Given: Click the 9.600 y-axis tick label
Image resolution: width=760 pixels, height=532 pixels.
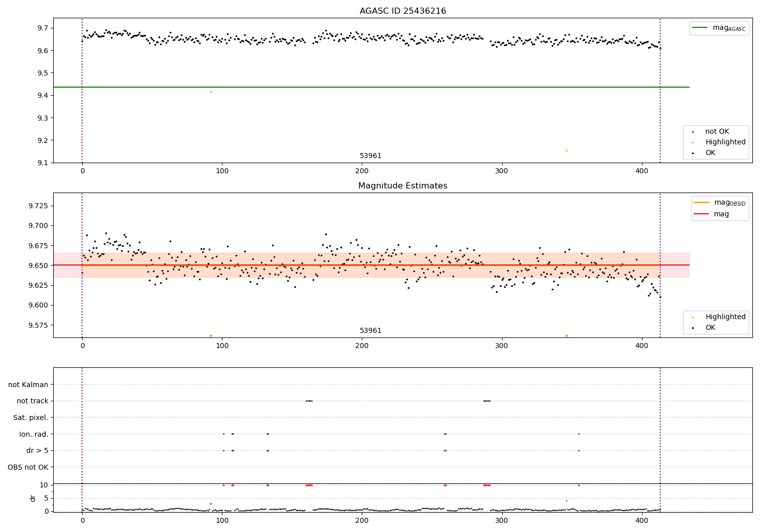Looking at the screenshot, I should coord(39,305).
